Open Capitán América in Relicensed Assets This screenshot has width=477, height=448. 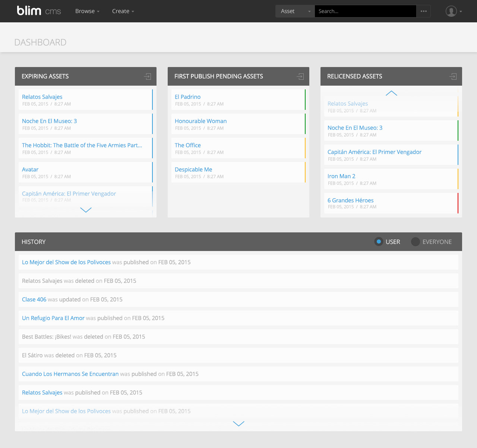pyautogui.click(x=375, y=152)
